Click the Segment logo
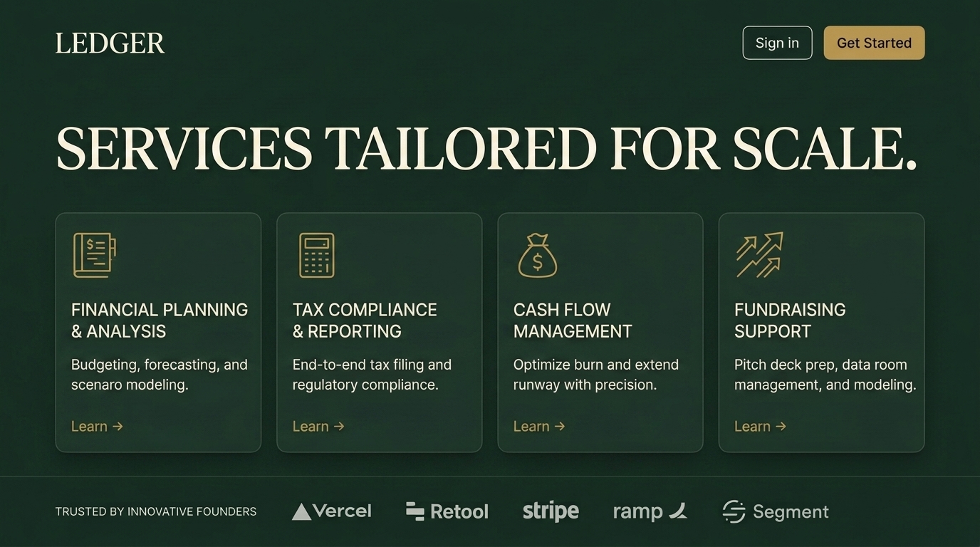The width and height of the screenshot is (980, 547). [776, 511]
